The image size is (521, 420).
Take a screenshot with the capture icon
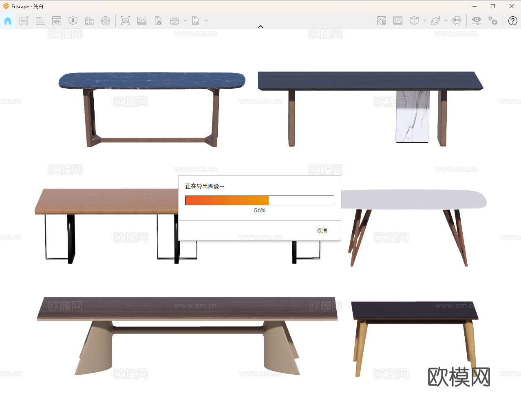[126, 21]
